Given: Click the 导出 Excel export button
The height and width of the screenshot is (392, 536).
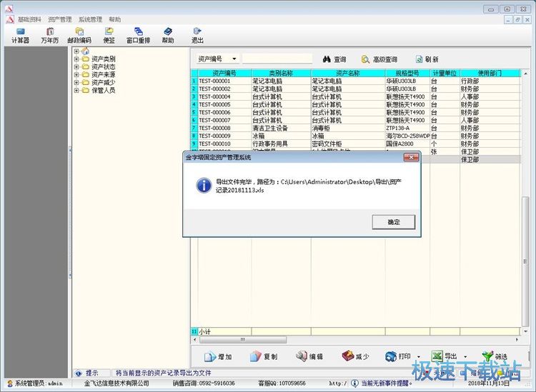Looking at the screenshot, I should tap(444, 356).
